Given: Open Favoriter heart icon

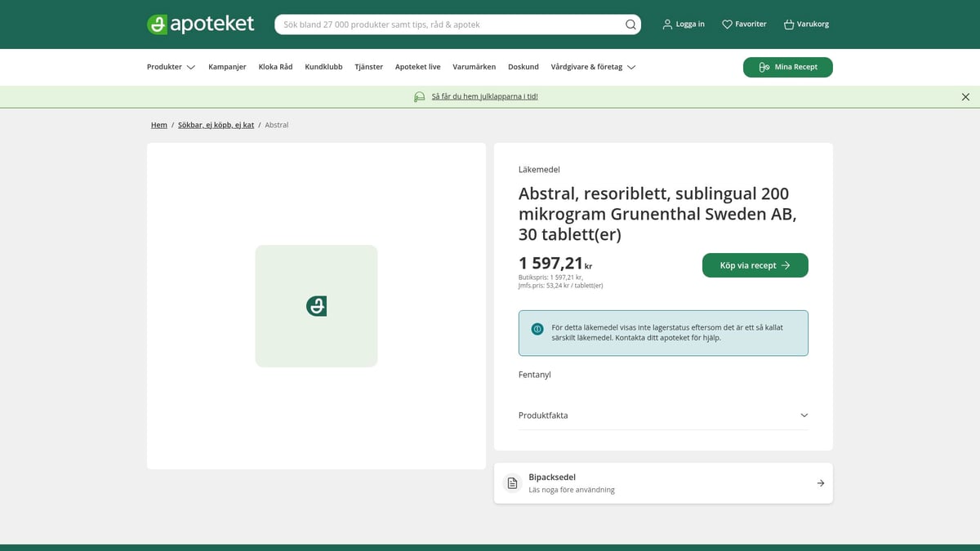Looking at the screenshot, I should (727, 24).
